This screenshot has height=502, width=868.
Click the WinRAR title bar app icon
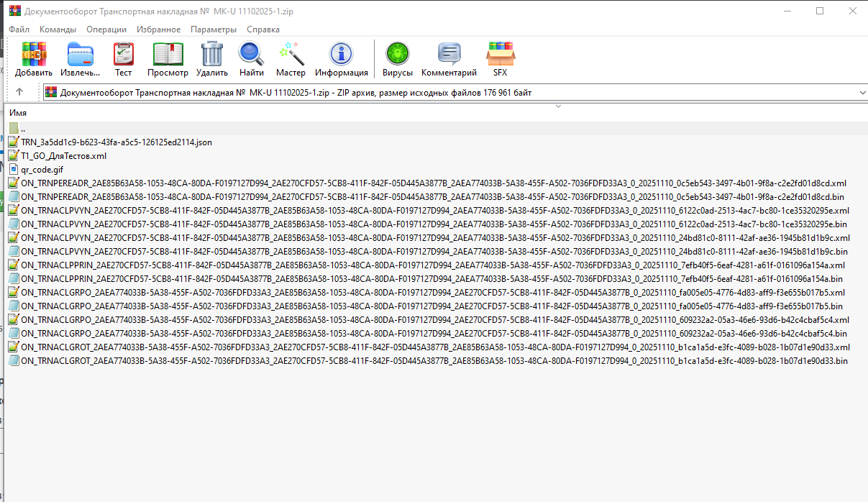click(14, 11)
